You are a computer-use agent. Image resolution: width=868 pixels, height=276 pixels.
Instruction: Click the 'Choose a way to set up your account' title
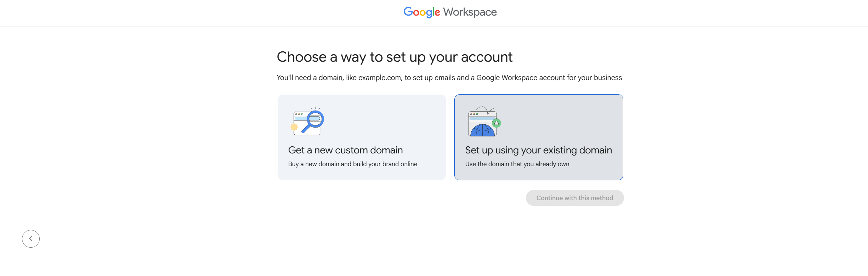pyautogui.click(x=395, y=57)
